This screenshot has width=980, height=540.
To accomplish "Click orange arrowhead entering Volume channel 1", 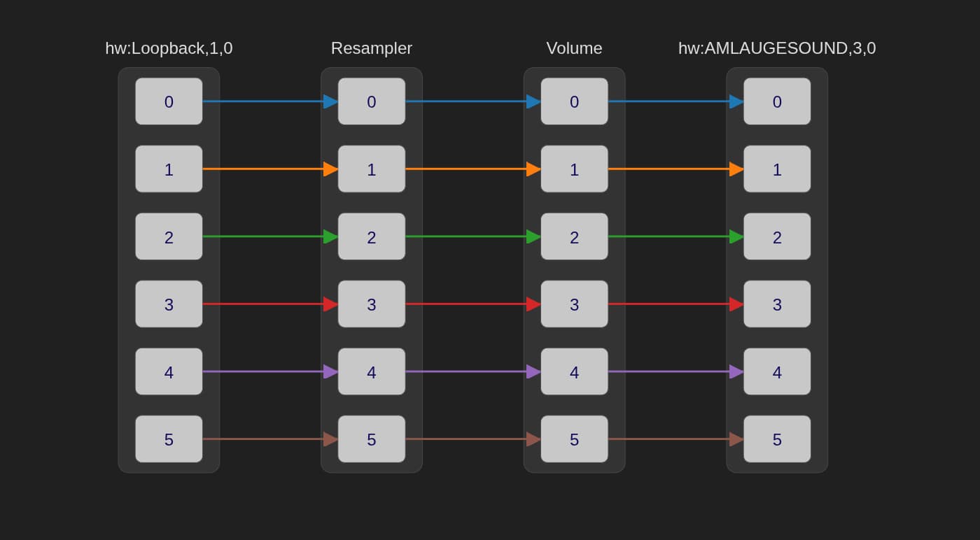I will 533,169.
